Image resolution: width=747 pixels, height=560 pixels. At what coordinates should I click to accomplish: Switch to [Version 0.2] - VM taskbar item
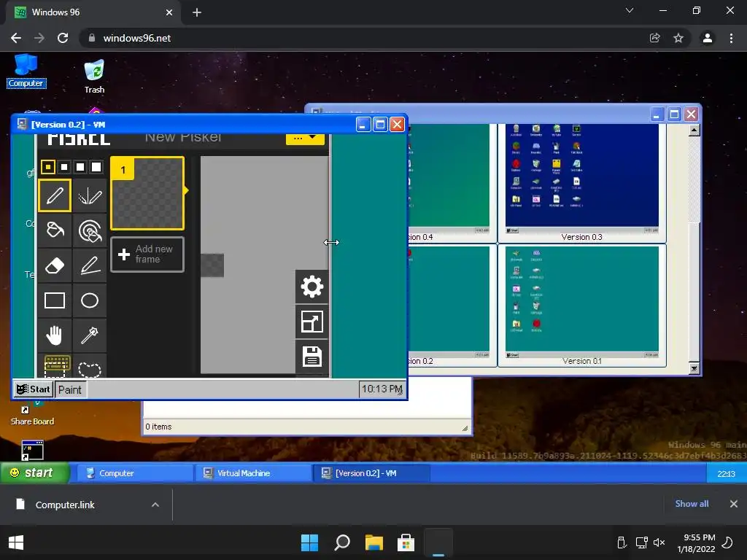(371, 473)
